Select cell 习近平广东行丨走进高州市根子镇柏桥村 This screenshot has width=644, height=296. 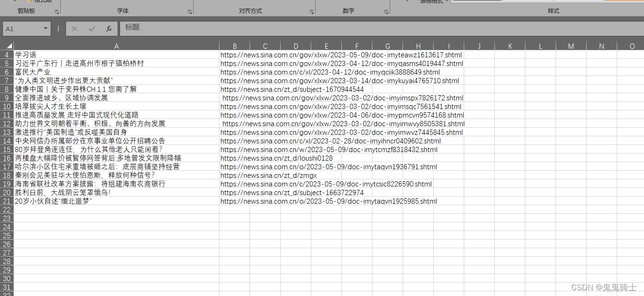pos(117,63)
